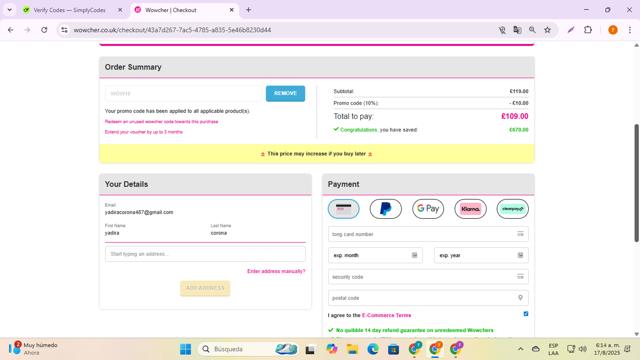Click the ESP LAA language indicator
This screenshot has width=640, height=360.
click(553, 349)
